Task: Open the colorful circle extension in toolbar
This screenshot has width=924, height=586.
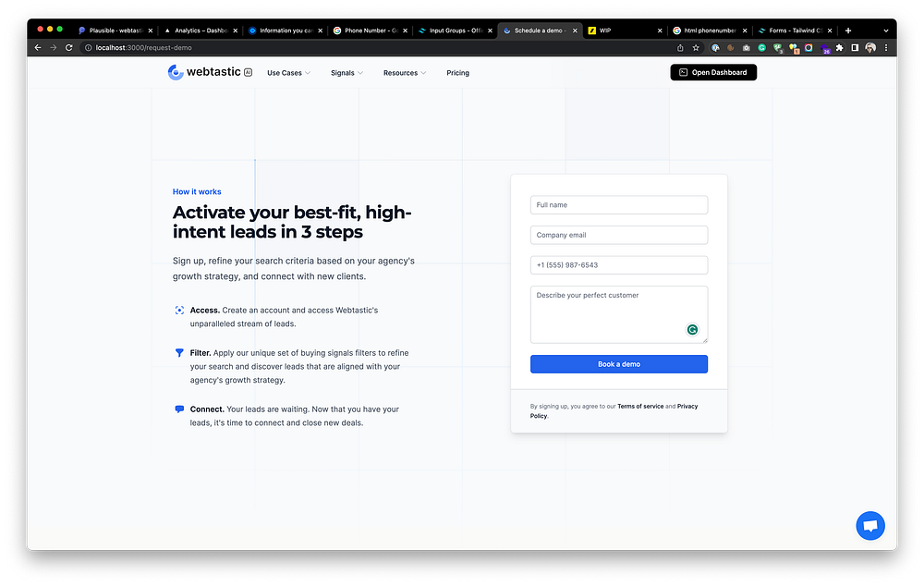Action: tap(808, 48)
